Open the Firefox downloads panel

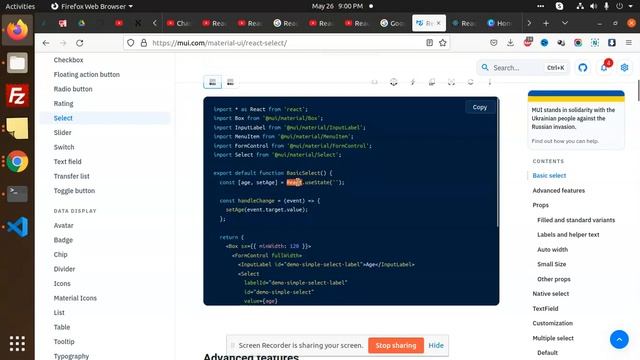tap(510, 43)
